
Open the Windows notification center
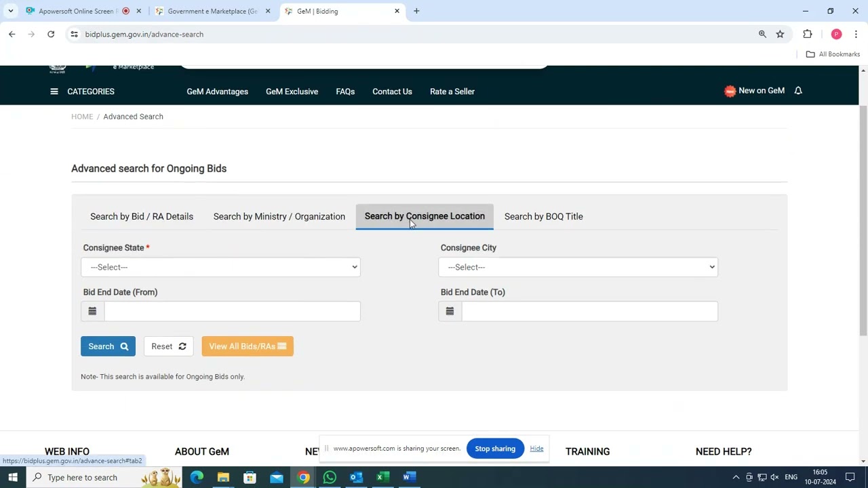pos(850,477)
